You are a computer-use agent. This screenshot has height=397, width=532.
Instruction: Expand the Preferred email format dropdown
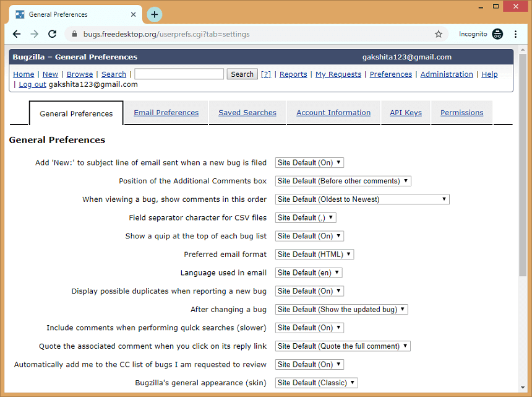coord(314,255)
